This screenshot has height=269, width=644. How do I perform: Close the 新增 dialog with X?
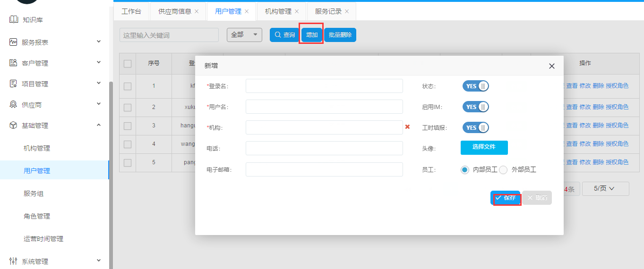click(551, 66)
